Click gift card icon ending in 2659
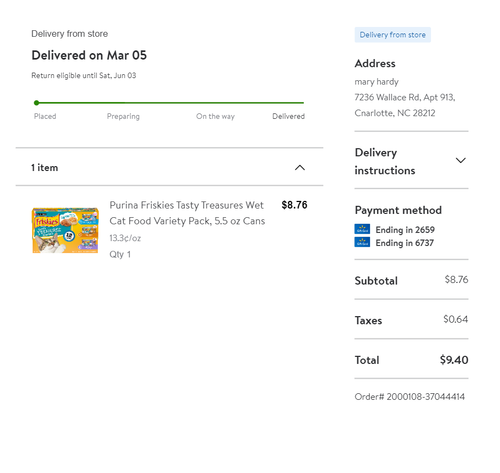This screenshot has width=500, height=473. click(x=362, y=229)
